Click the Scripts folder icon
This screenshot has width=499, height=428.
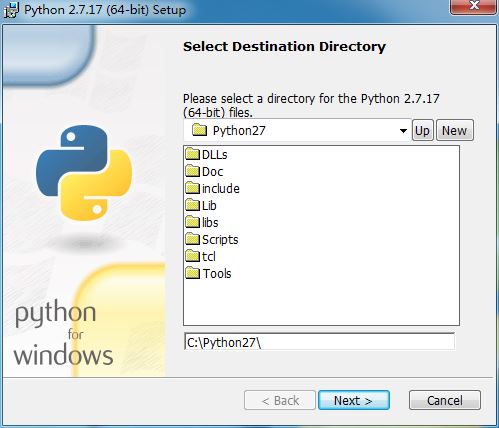pyautogui.click(x=192, y=239)
